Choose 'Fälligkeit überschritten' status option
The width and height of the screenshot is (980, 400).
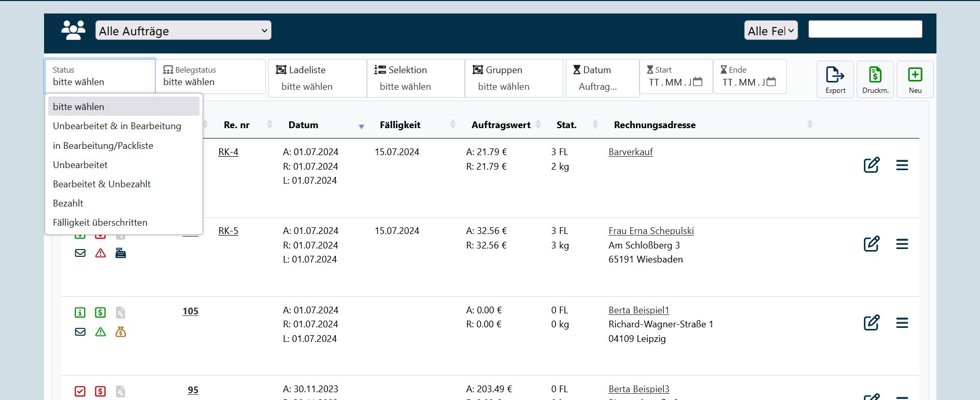[100, 223]
